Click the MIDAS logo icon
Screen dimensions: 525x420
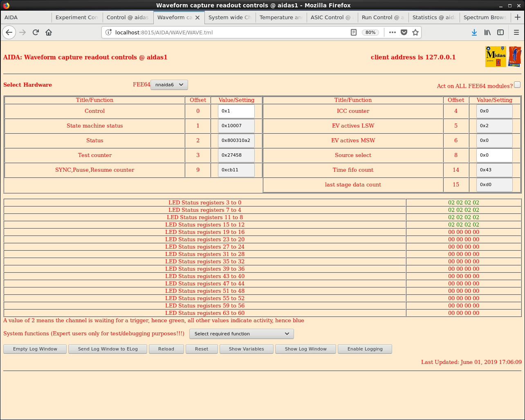[x=496, y=56]
